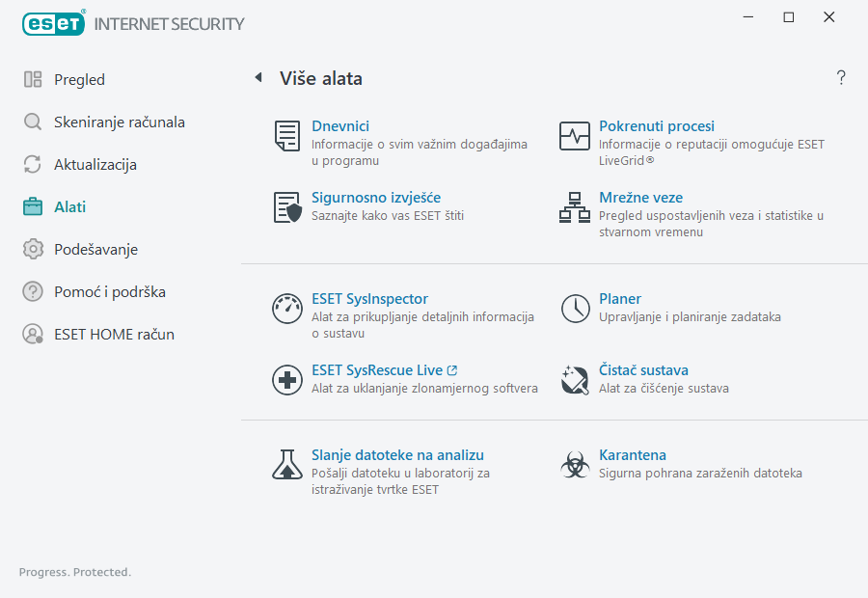The height and width of the screenshot is (598, 868).
Task: Click the Planer clock icon
Action: 575,309
